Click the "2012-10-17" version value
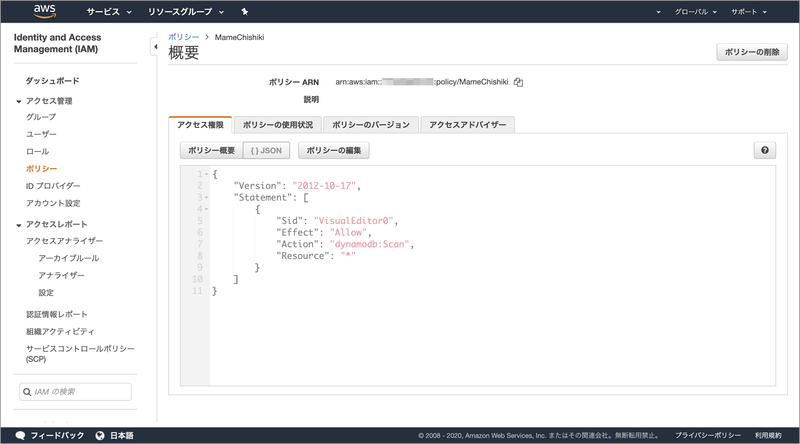The height and width of the screenshot is (444, 800). 324,186
